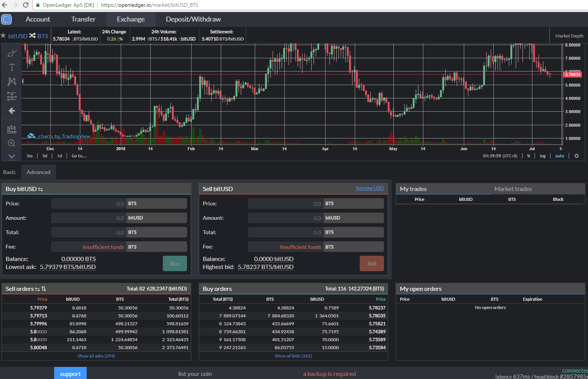This screenshot has height=379, width=588.
Task: Click the OpenLedger logo icon
Action: click(6, 19)
